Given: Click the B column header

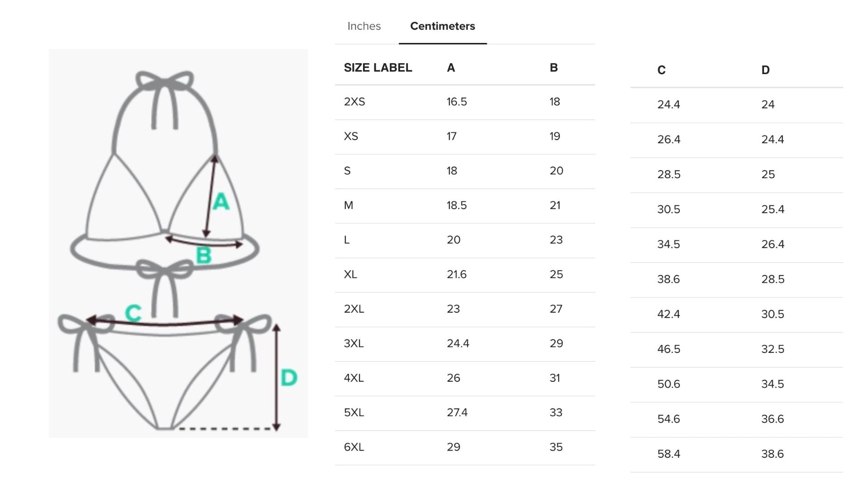Looking at the screenshot, I should coord(554,68).
